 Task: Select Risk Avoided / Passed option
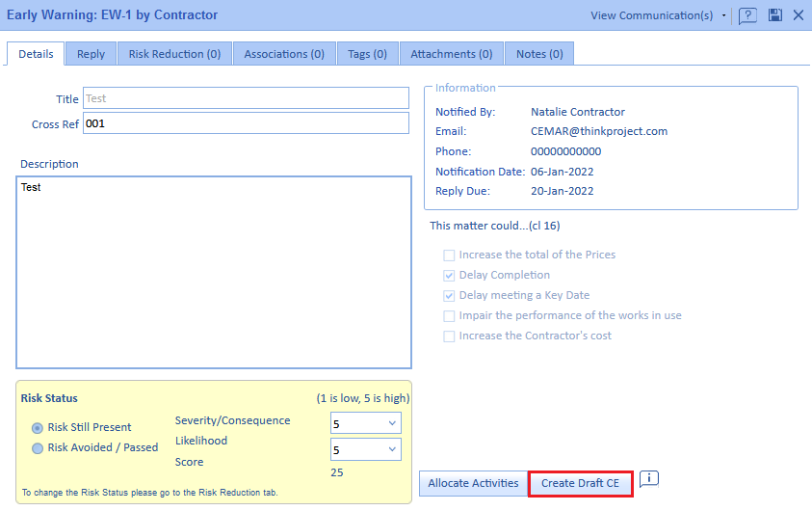[38, 448]
